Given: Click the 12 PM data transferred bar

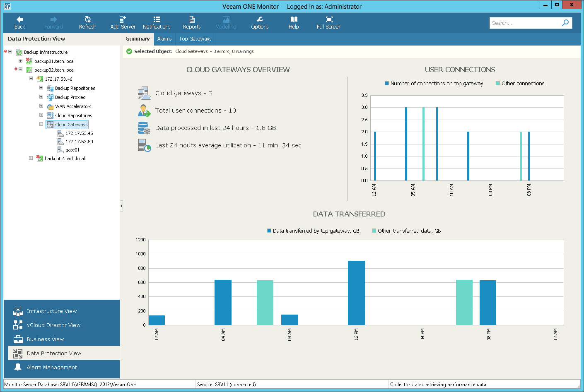Looking at the screenshot, I should click(356, 293).
